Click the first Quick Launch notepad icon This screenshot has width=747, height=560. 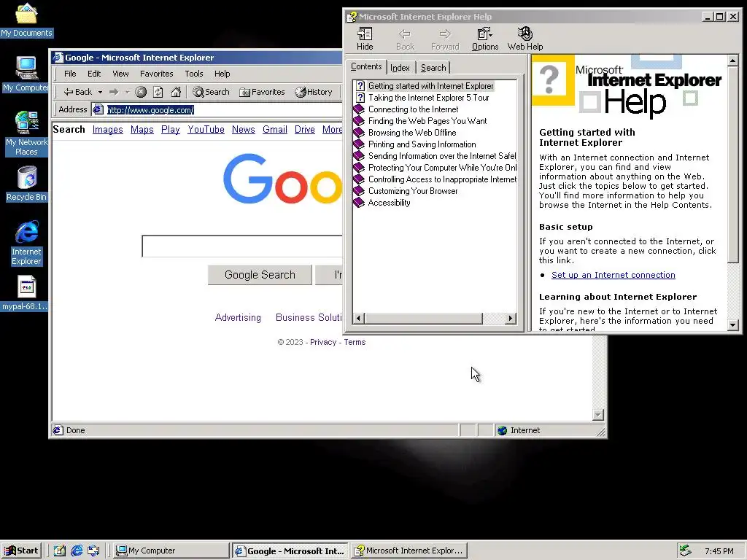click(x=59, y=551)
